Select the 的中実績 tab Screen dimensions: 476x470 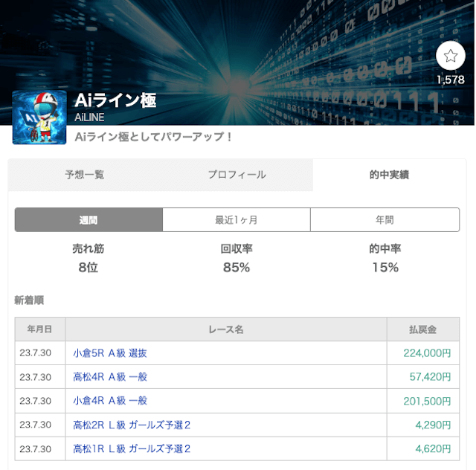pyautogui.click(x=390, y=175)
